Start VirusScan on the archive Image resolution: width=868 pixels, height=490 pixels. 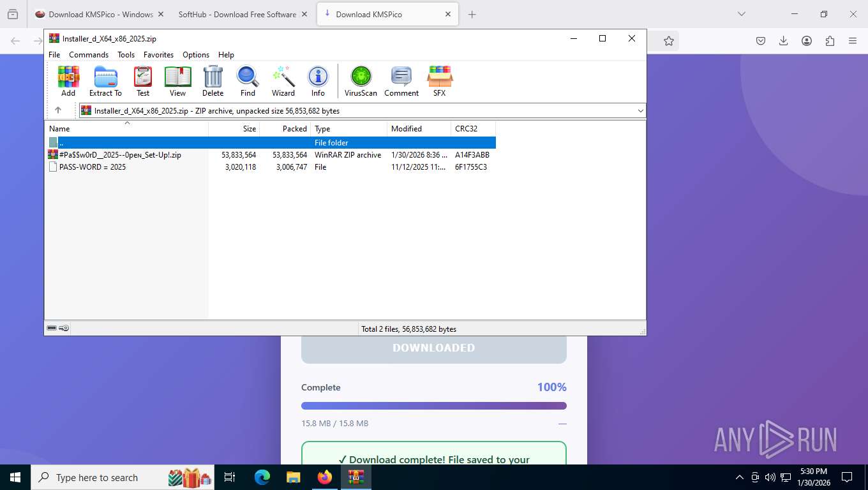(361, 81)
